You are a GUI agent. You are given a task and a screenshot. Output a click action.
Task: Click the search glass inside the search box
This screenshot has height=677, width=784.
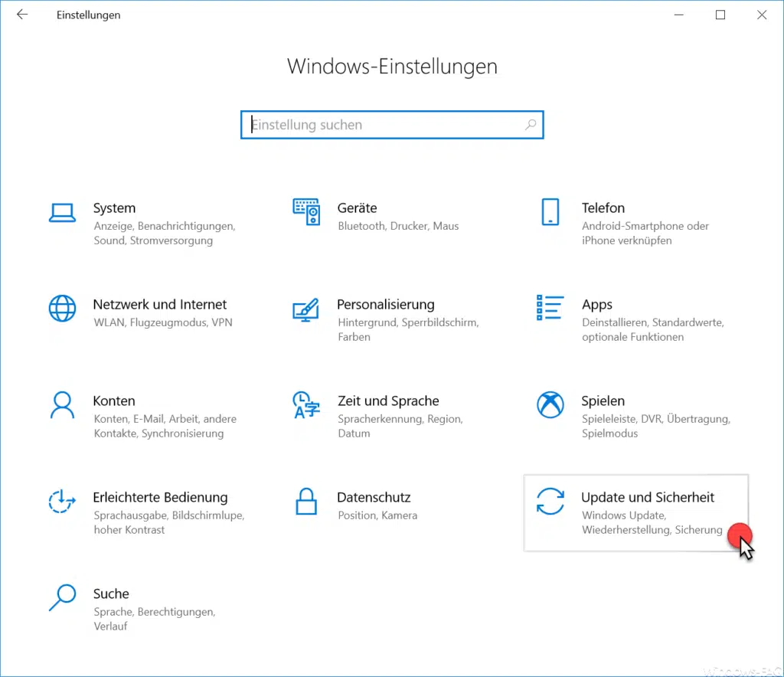[x=531, y=124]
